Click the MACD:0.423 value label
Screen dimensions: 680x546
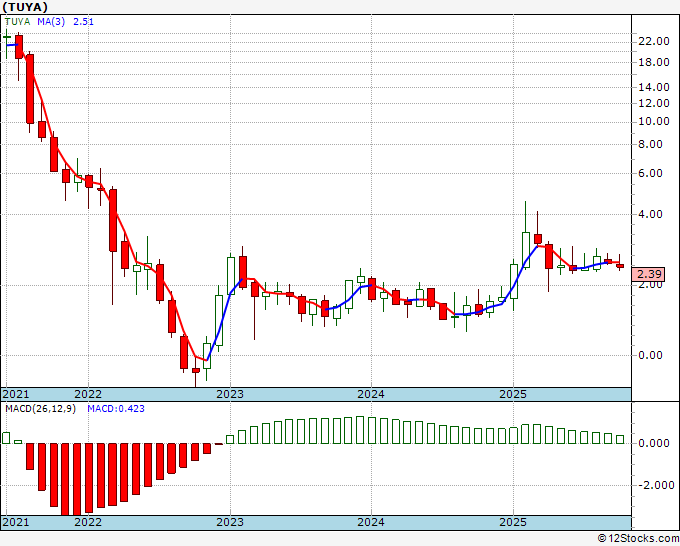116,409
